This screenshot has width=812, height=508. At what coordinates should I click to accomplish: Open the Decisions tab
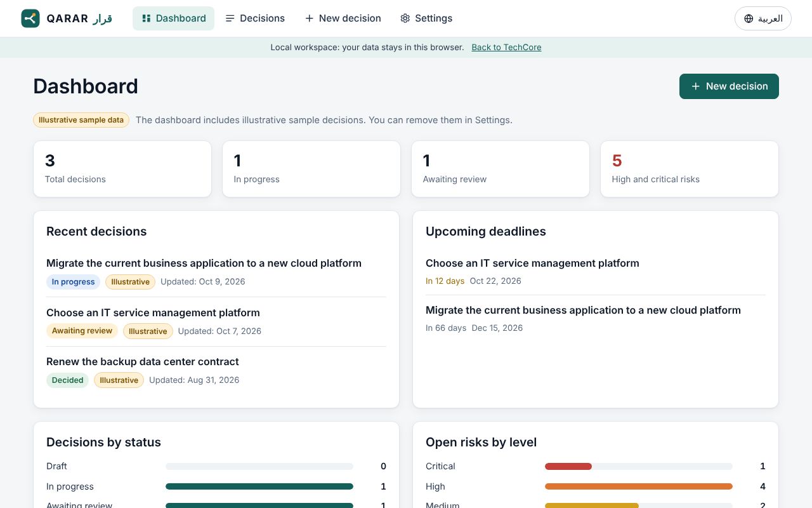(x=255, y=18)
